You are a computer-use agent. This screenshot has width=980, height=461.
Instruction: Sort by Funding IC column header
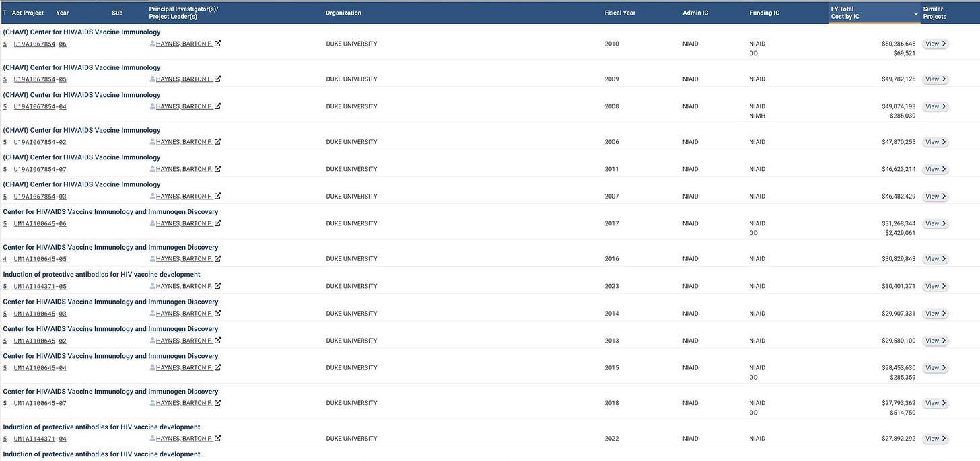tap(765, 13)
